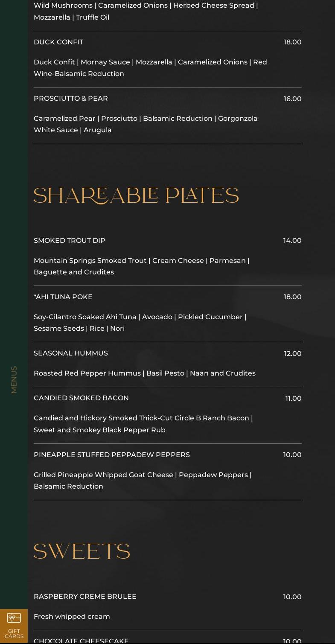The image size is (335, 644).
Task: Click the Duck Confit ingredients description
Action: point(150,68)
